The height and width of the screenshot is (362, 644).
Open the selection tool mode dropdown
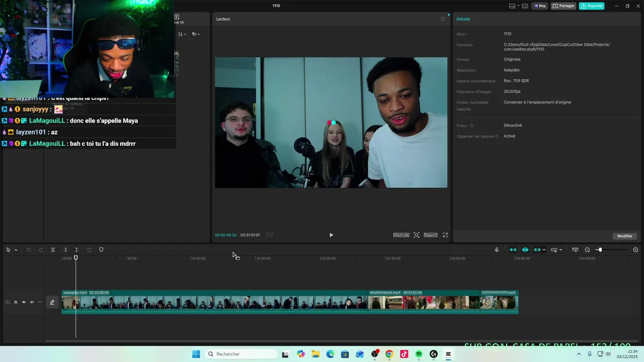(16, 250)
